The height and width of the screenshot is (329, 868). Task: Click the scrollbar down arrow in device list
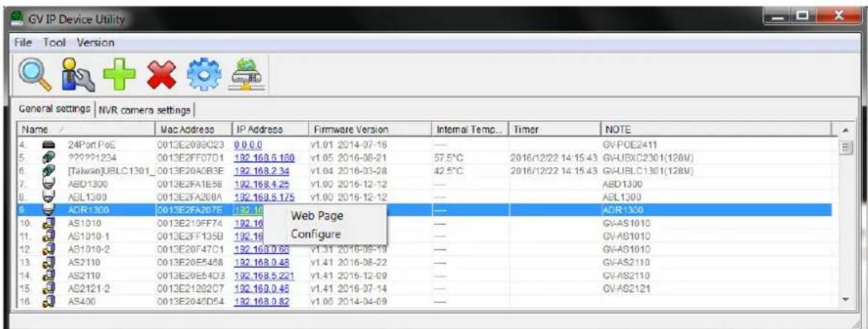point(845,299)
